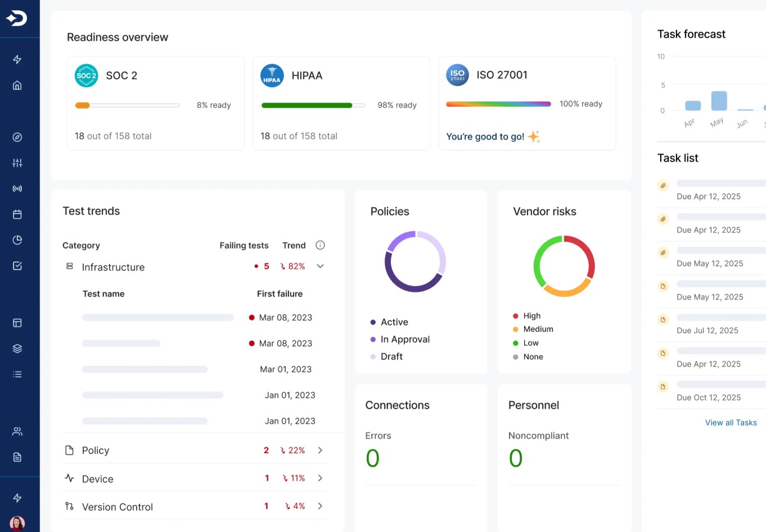
Task: Click the SOC 2 readiness card
Action: (x=155, y=103)
